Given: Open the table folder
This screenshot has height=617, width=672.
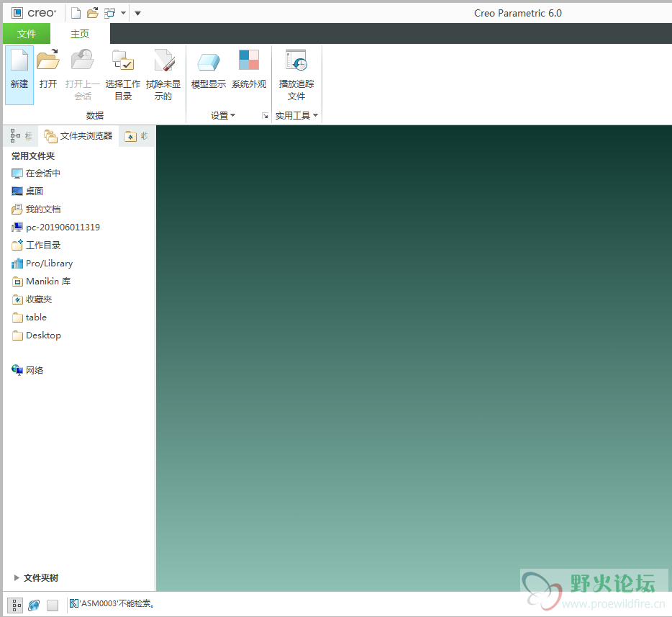Looking at the screenshot, I should (29, 317).
